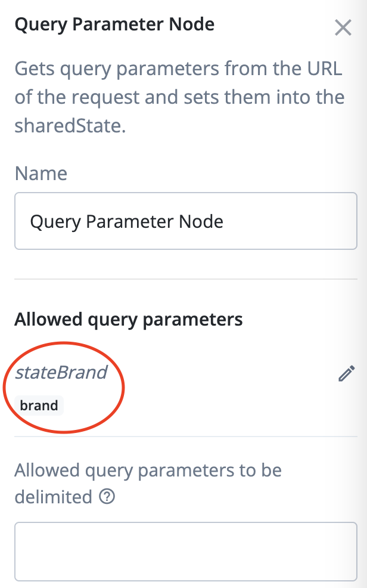Click the Name label above the input
Screen dimensions: 367x588
pyautogui.click(x=41, y=174)
